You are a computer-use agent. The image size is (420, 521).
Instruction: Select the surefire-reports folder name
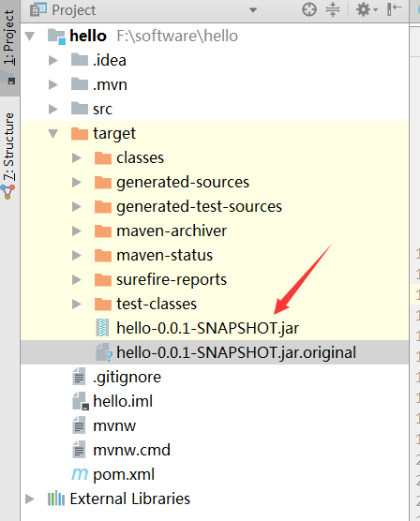tap(172, 280)
